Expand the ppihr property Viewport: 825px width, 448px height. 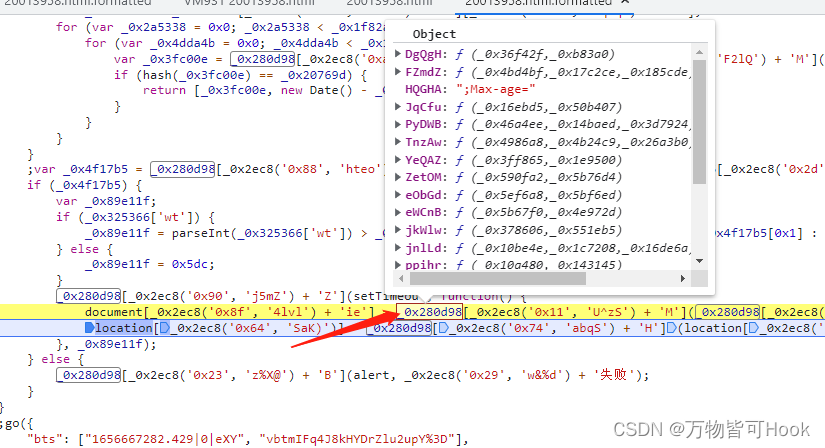click(398, 265)
